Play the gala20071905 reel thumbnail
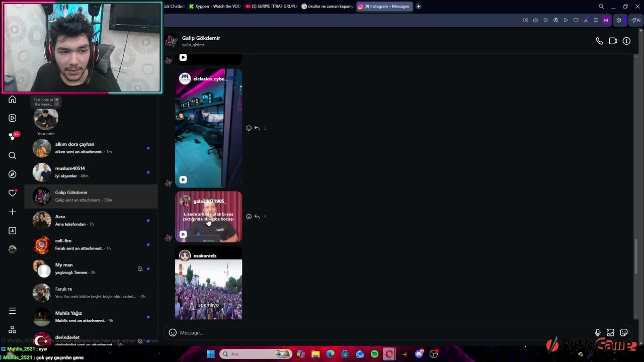Viewport: 644px width, 362px height. (x=208, y=217)
